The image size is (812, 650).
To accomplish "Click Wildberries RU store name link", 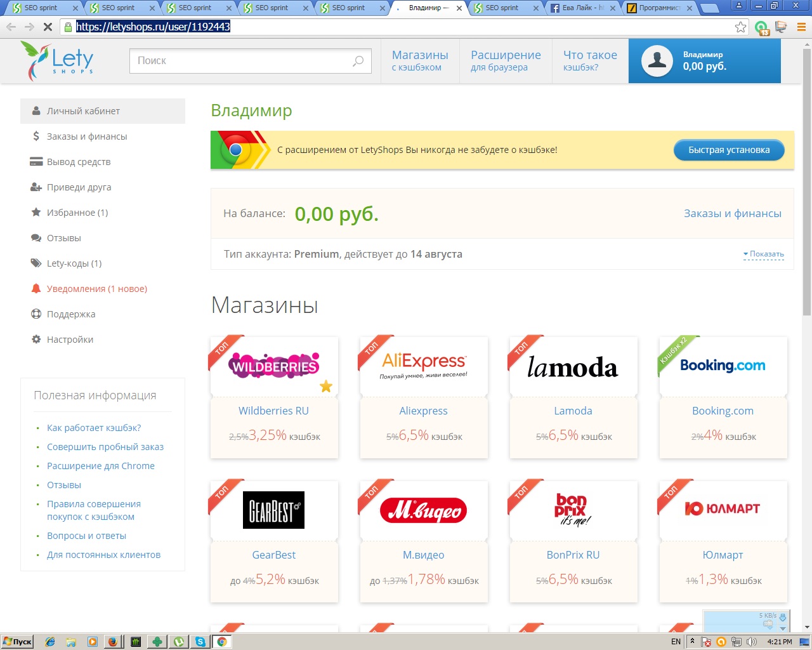I will click(x=273, y=411).
